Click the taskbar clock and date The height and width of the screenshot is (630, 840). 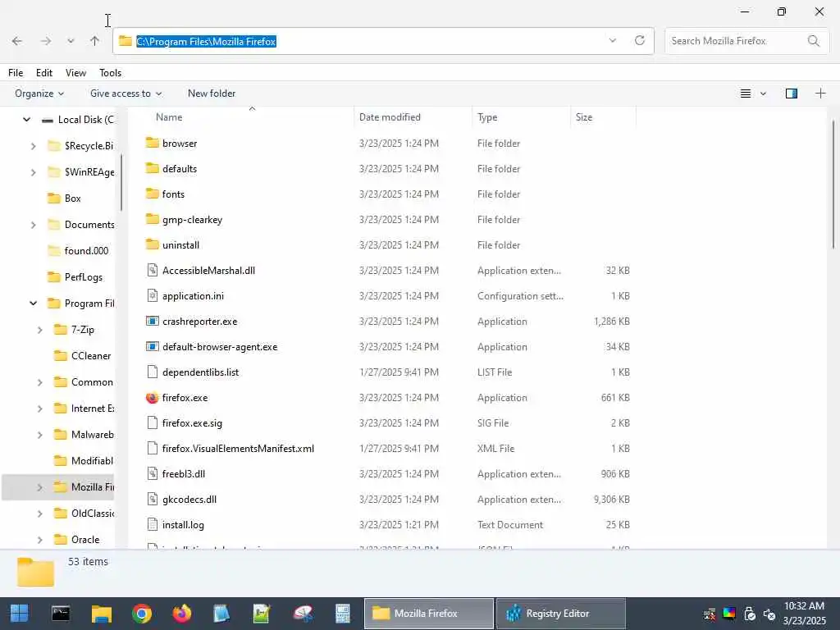coord(805,614)
